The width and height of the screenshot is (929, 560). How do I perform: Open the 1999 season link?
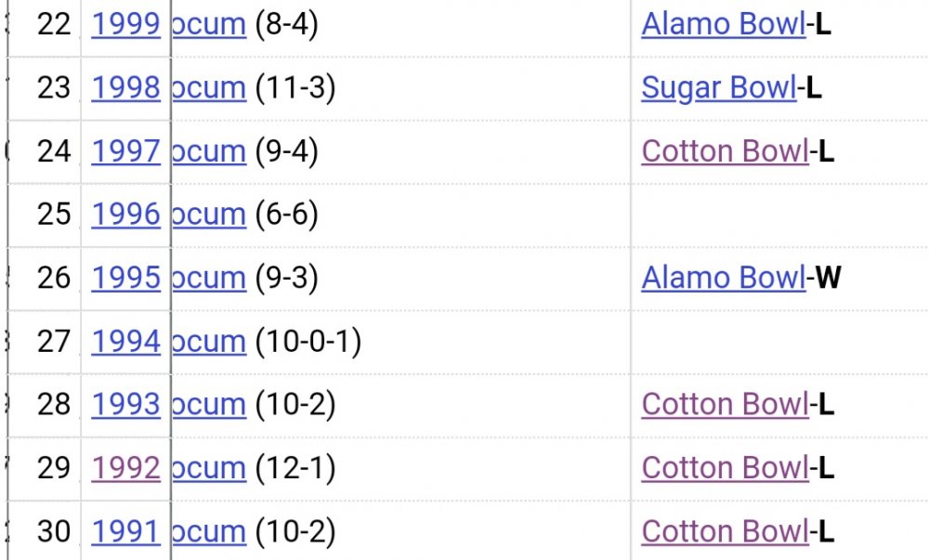[125, 25]
